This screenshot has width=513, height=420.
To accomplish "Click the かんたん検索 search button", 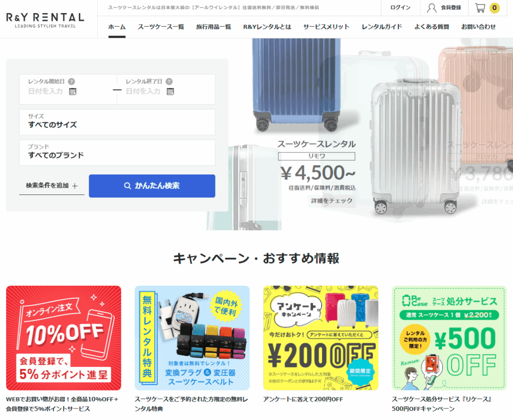I will coord(152,185).
